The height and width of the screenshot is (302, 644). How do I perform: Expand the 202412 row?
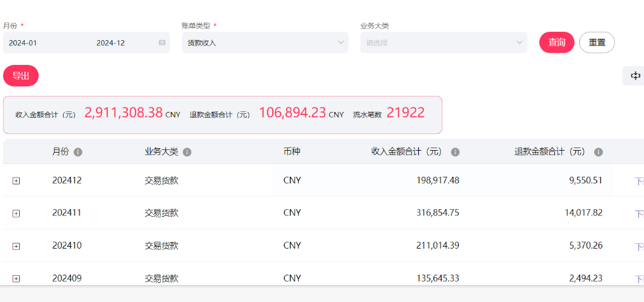[x=17, y=181]
